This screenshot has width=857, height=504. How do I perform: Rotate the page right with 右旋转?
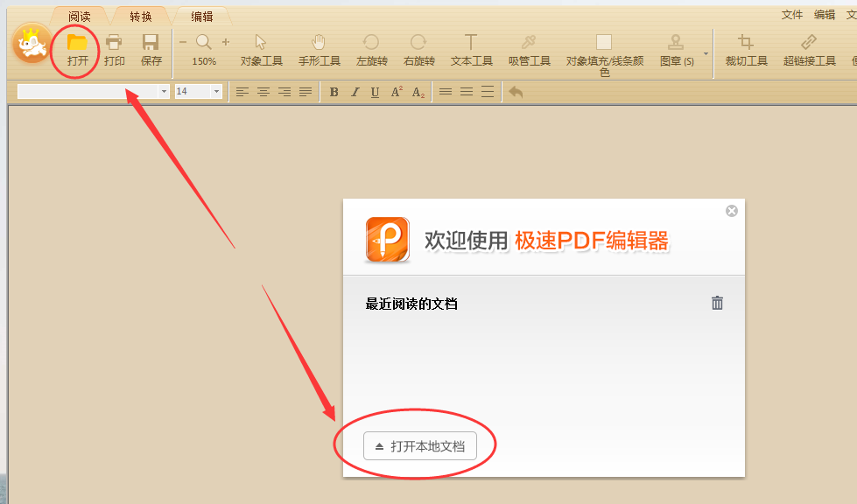point(418,50)
